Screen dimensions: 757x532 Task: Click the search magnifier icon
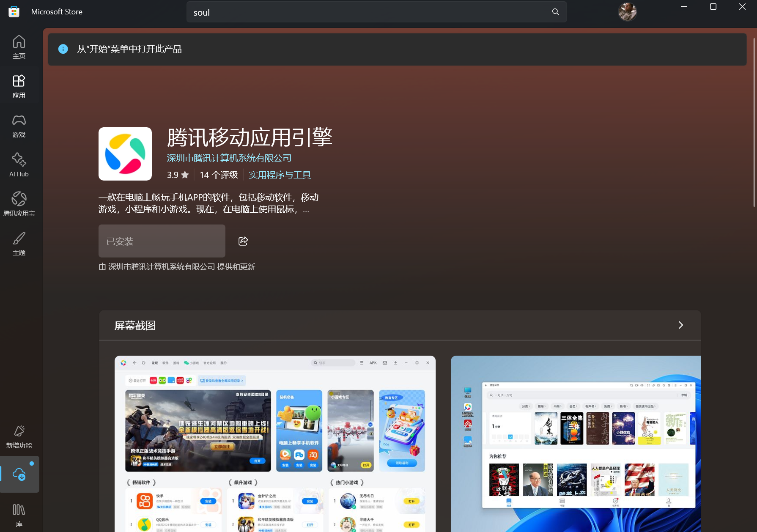click(x=555, y=12)
